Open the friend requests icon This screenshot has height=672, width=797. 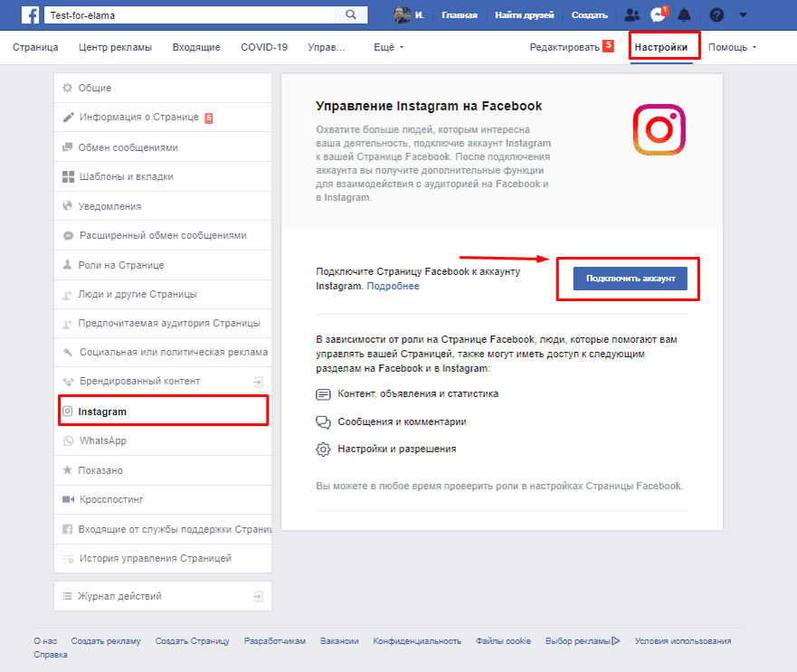click(631, 14)
